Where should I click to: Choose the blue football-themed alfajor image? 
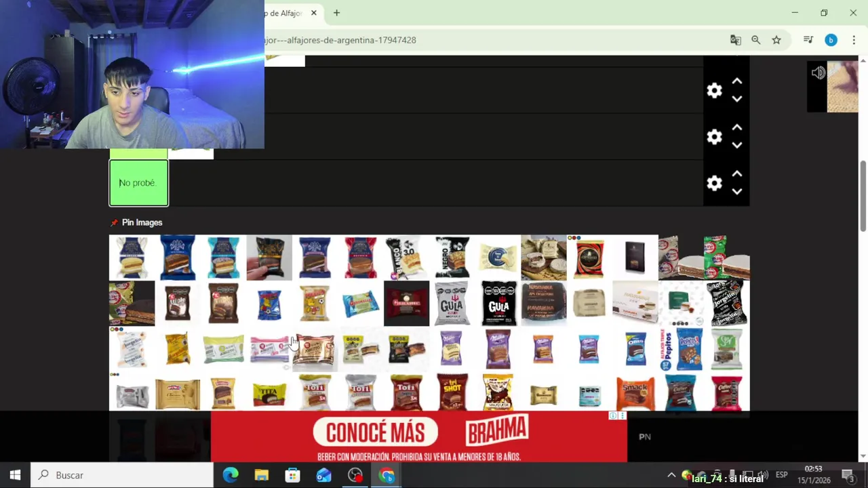coord(269,304)
